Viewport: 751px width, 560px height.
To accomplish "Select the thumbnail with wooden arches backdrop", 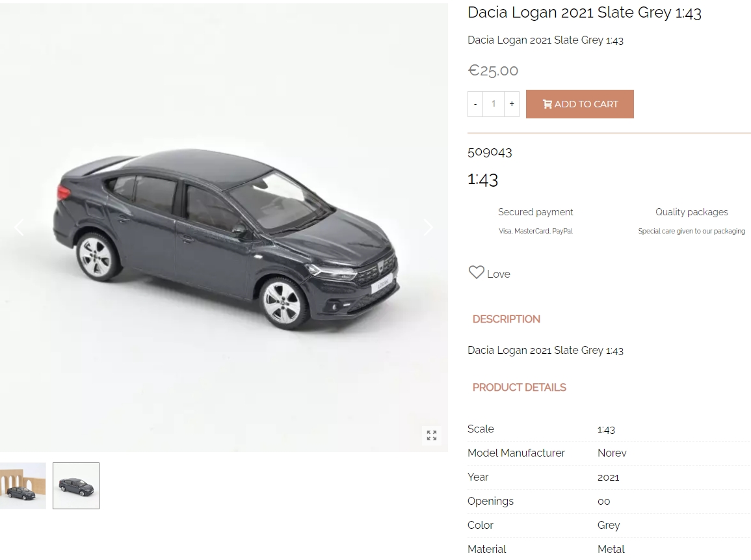I will (x=23, y=486).
